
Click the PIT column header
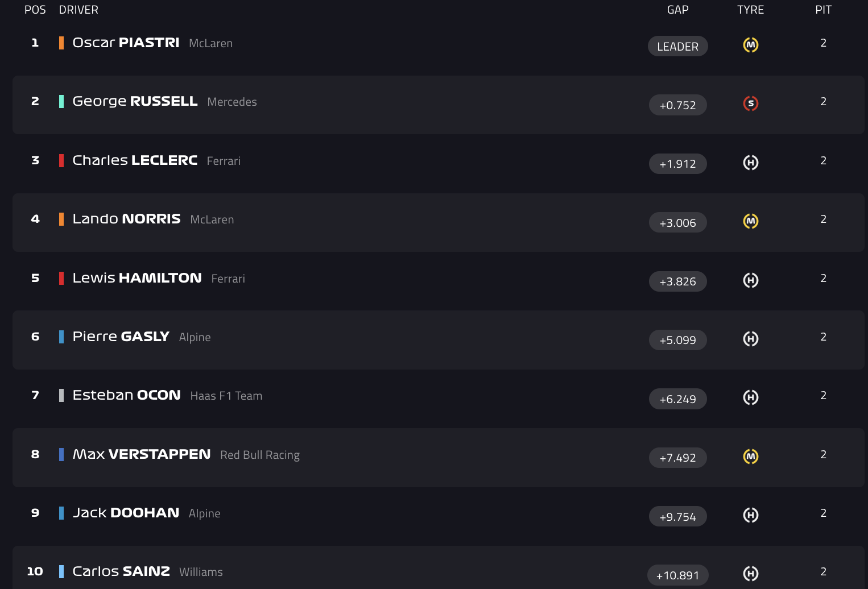(x=823, y=10)
